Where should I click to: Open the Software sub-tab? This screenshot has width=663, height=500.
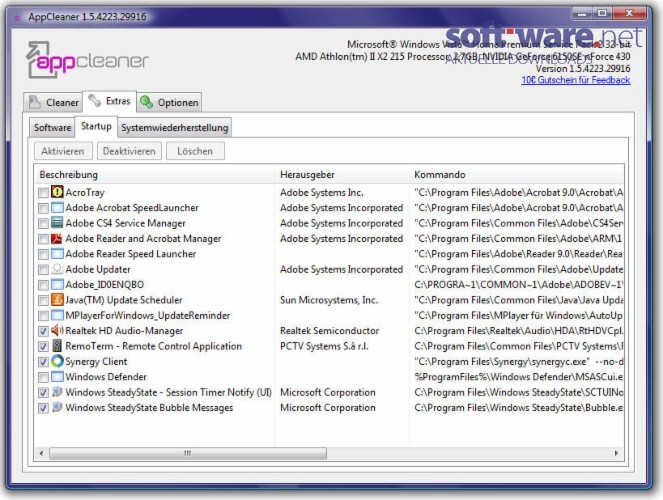click(52, 128)
